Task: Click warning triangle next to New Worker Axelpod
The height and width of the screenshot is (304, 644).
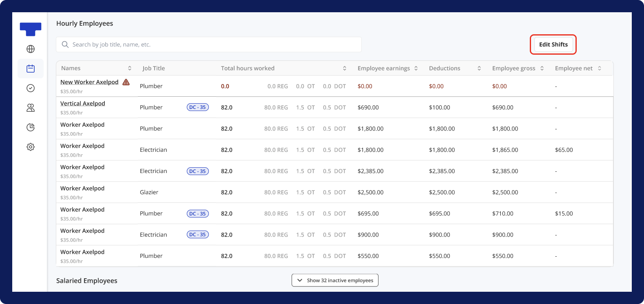Action: pyautogui.click(x=126, y=82)
